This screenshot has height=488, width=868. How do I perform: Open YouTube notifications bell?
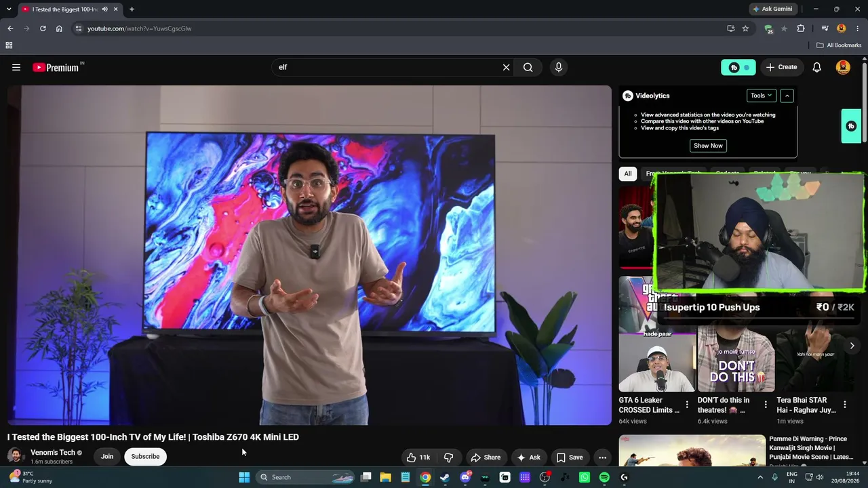[817, 67]
